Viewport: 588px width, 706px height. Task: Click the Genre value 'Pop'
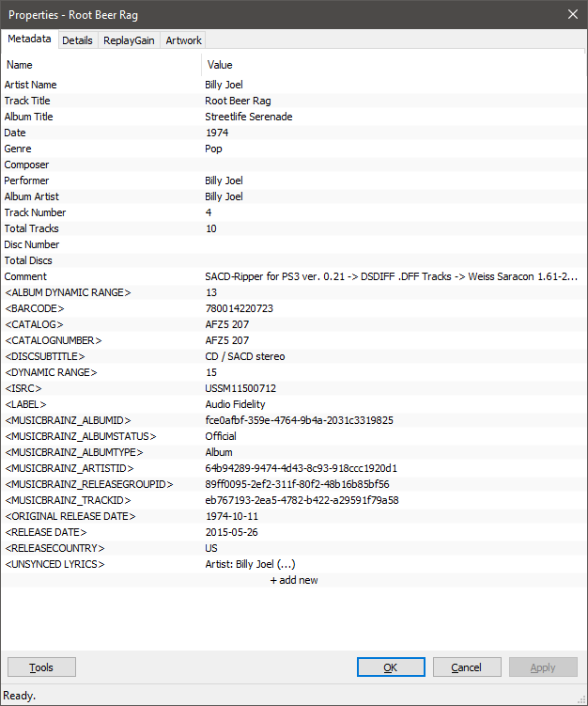coord(214,149)
